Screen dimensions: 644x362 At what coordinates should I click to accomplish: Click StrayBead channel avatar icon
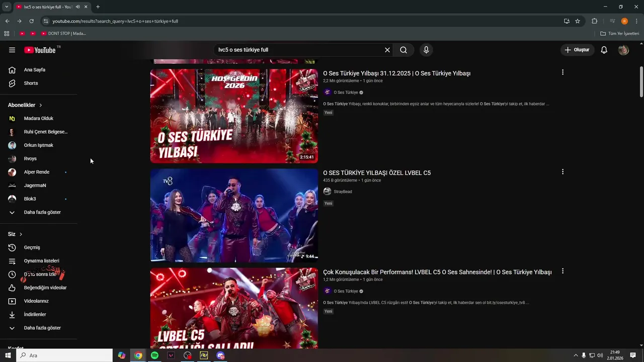coord(327,192)
